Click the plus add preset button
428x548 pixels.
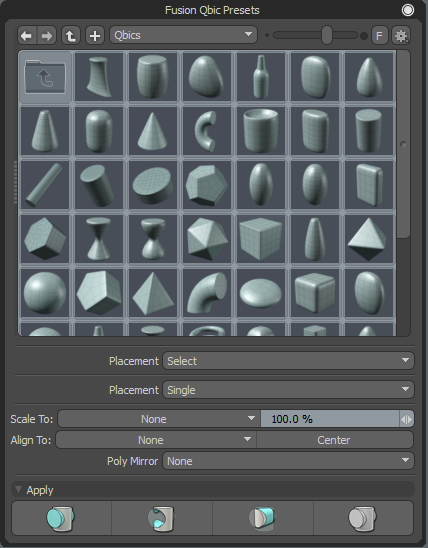coord(95,35)
